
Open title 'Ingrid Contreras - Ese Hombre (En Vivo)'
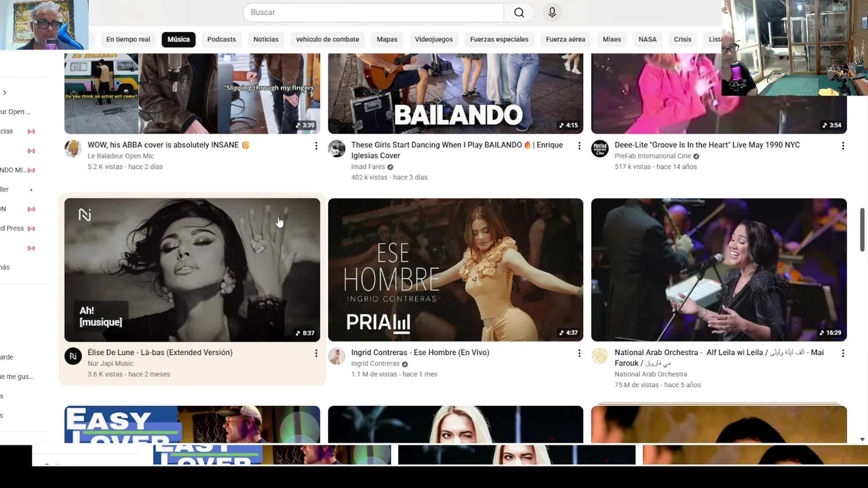(420, 352)
